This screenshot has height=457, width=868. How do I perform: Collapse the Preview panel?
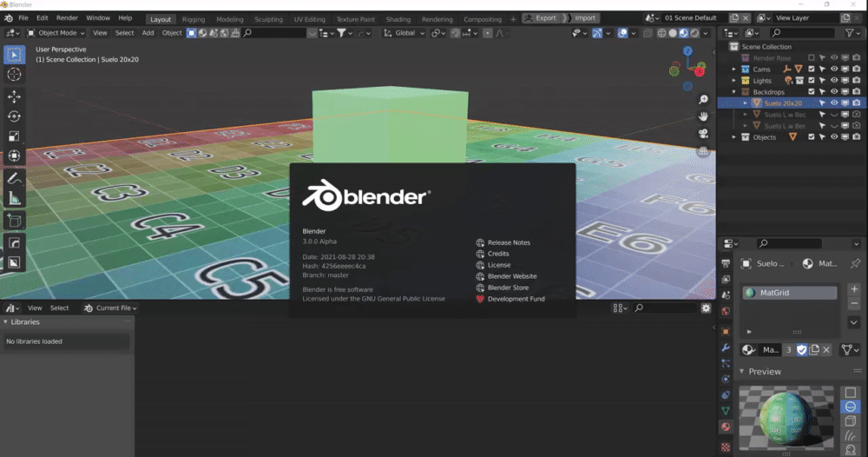coord(742,372)
